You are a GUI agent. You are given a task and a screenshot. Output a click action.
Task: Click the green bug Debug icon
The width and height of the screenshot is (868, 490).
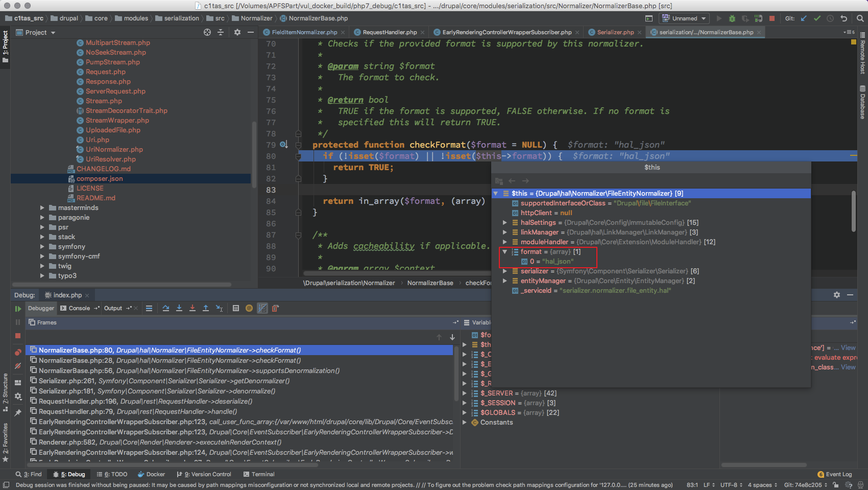(x=732, y=18)
